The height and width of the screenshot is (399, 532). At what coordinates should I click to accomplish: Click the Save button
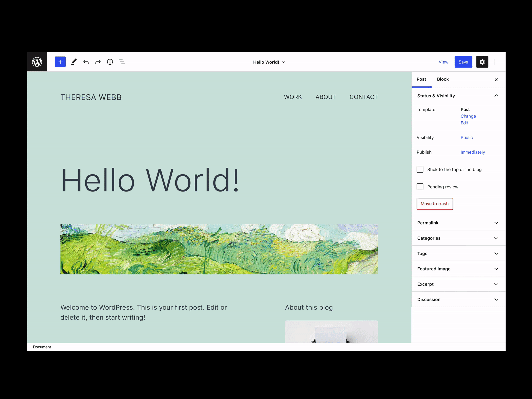[x=463, y=62]
